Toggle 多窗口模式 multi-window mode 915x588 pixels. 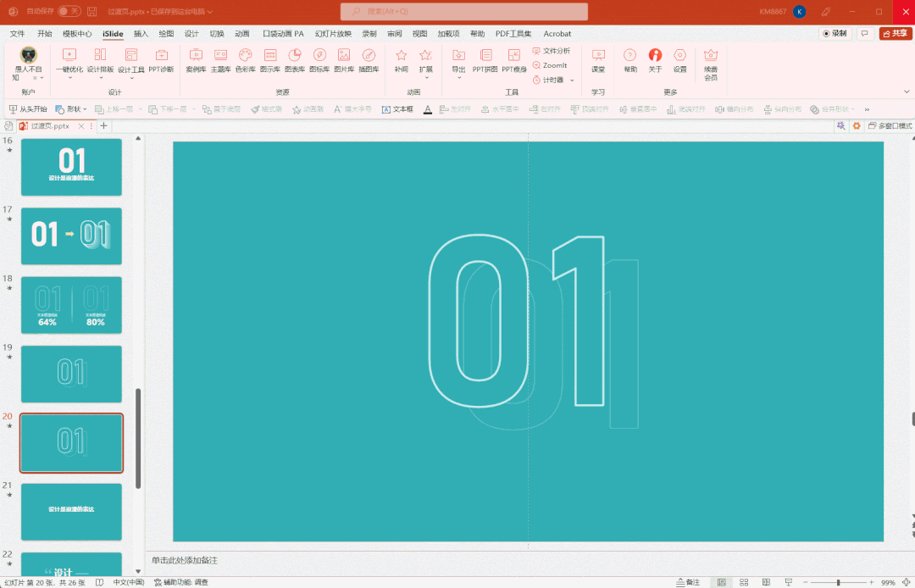[890, 125]
